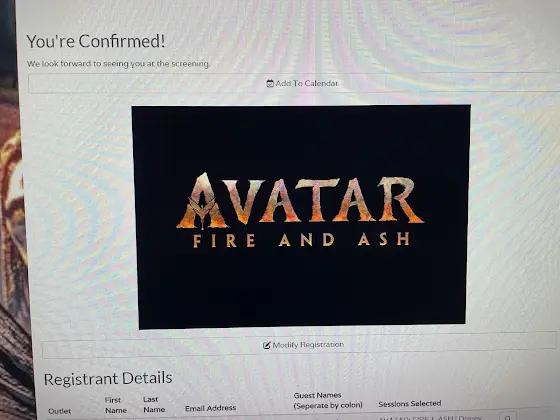
Task: Open the Modify Registration button
Action: (x=299, y=345)
